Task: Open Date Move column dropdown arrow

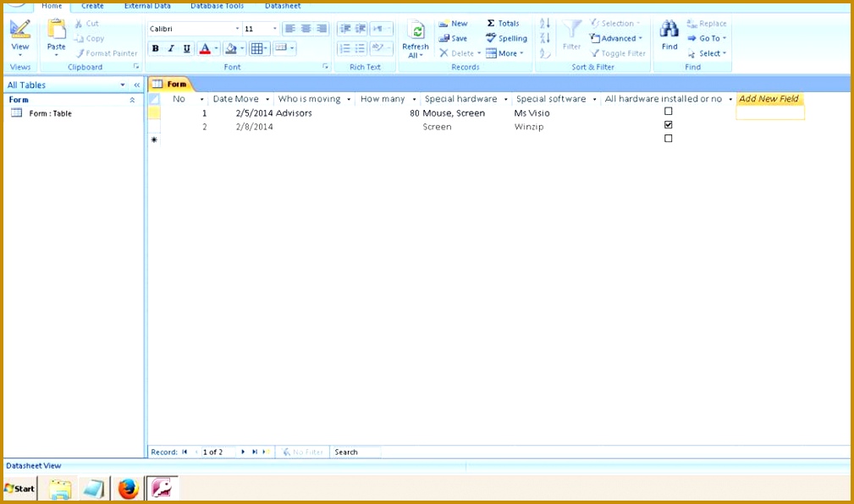Action: [x=267, y=99]
